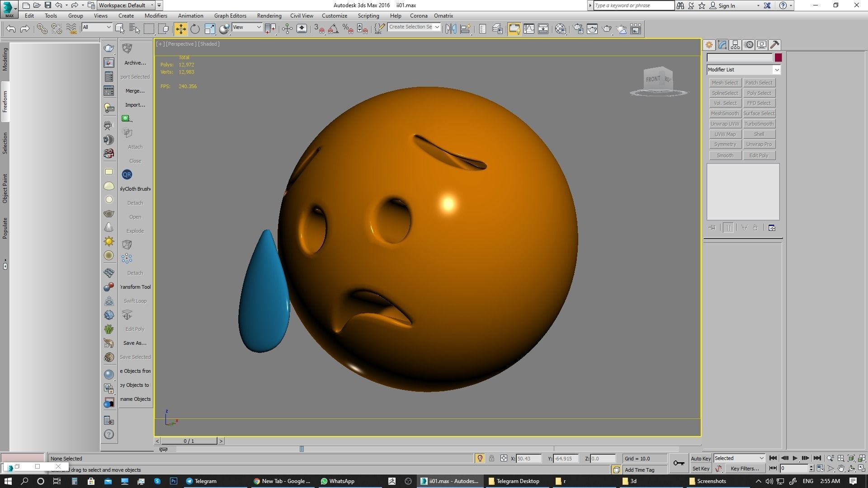Toggle Isolate Selection lightbulb in status bar

click(x=480, y=458)
